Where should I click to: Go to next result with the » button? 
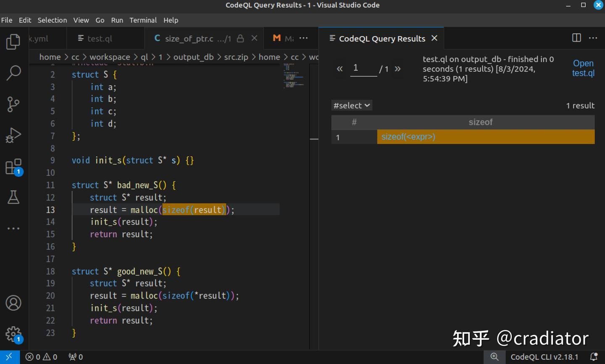point(397,68)
